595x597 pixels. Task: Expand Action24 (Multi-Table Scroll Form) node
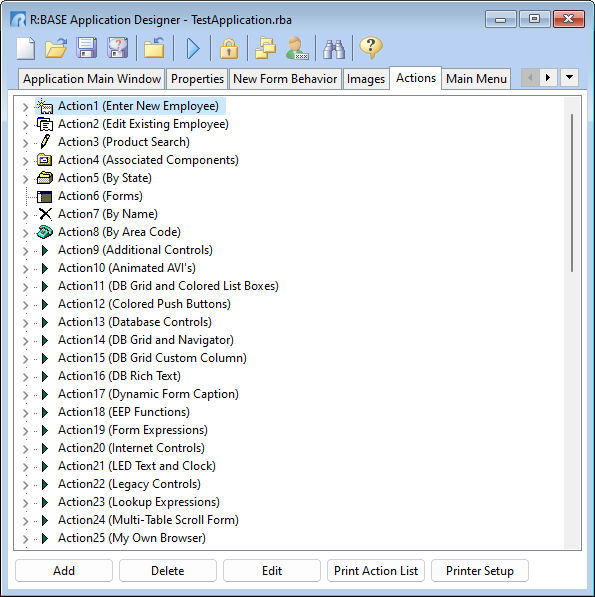click(25, 521)
